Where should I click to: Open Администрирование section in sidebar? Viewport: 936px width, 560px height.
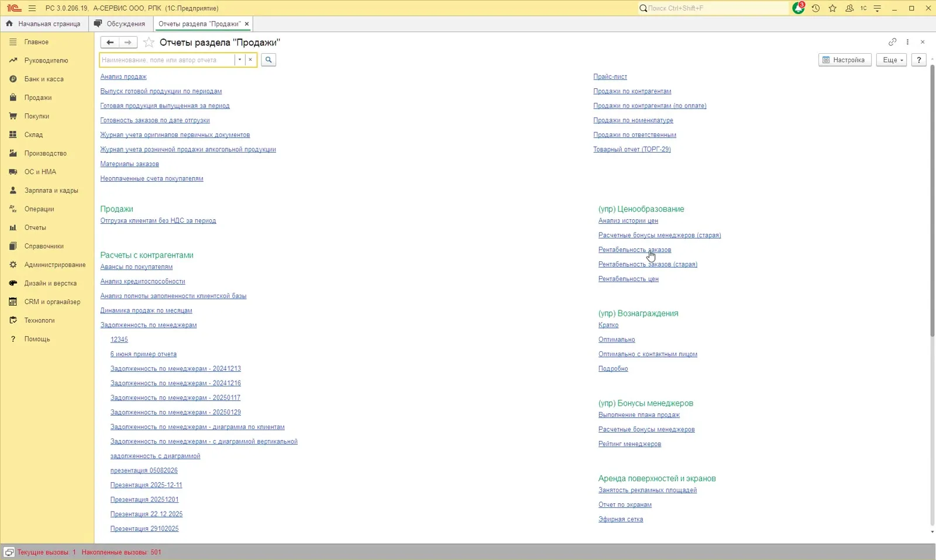(x=47, y=265)
